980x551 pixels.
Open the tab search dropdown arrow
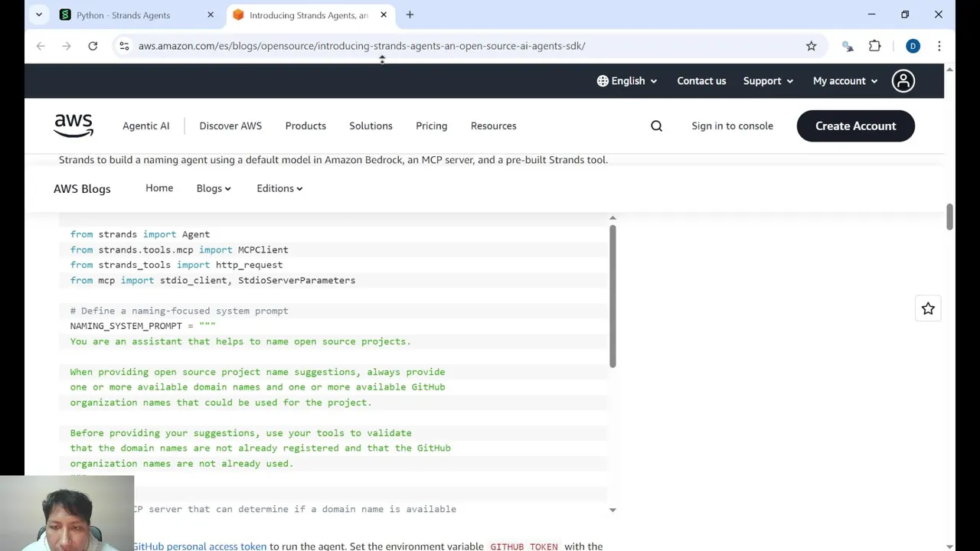coord(39,15)
